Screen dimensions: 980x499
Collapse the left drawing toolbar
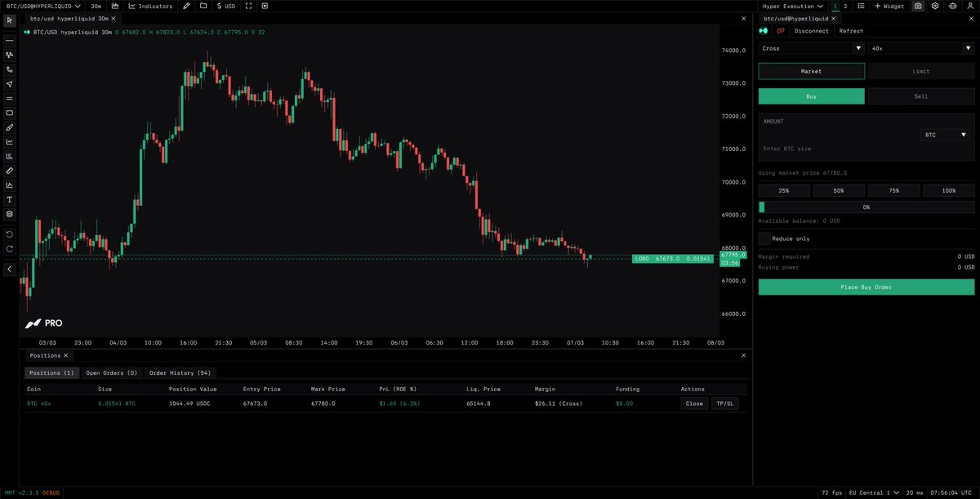pos(9,269)
